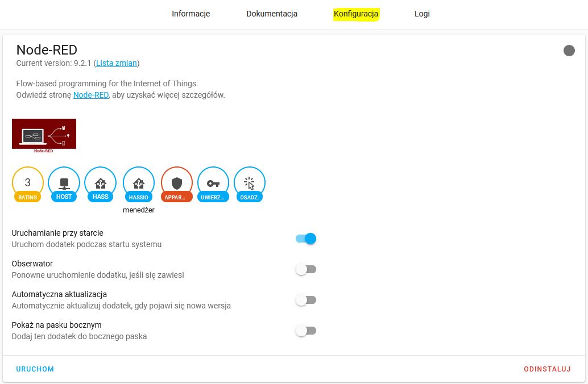Disable the Uruchamianie przy starcie toggle
Screen dimensions: 588x384
point(306,239)
